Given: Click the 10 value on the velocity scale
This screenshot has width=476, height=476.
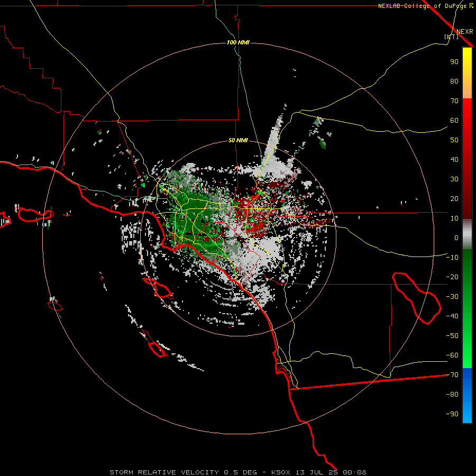Looking at the screenshot, I should pos(454,218).
